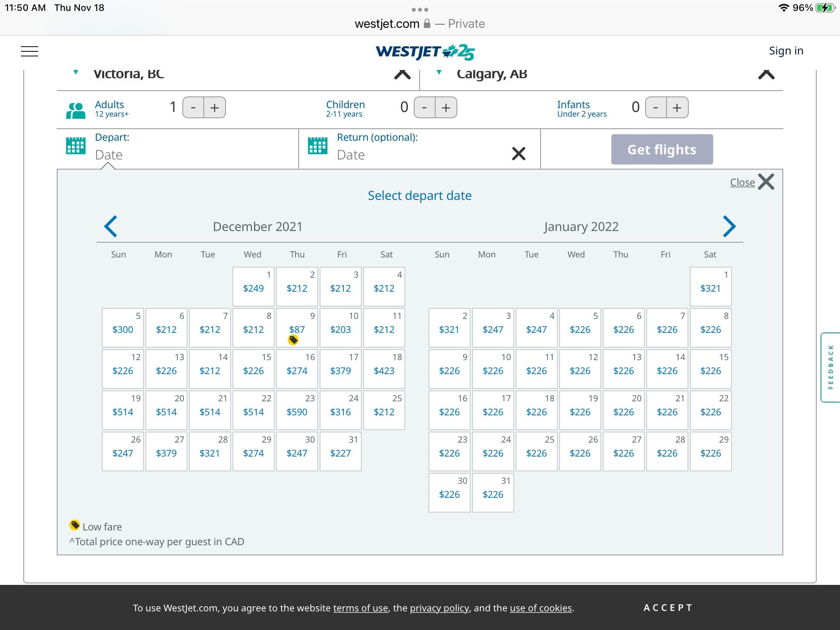Click the Get flights button
The width and height of the screenshot is (840, 630).
(662, 149)
